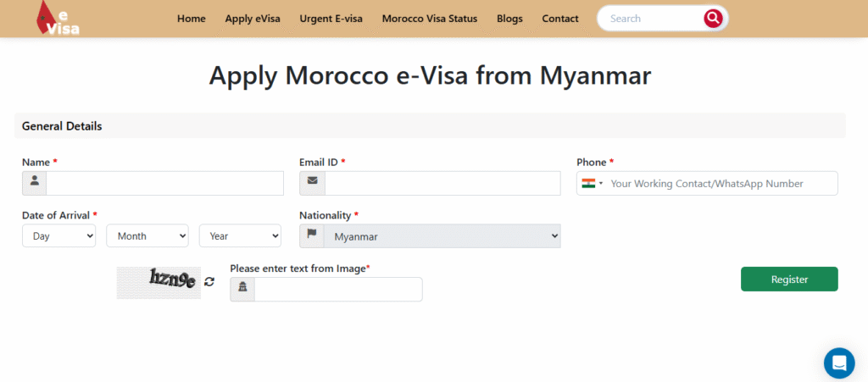Click the red search magnifier icon

[x=713, y=18]
